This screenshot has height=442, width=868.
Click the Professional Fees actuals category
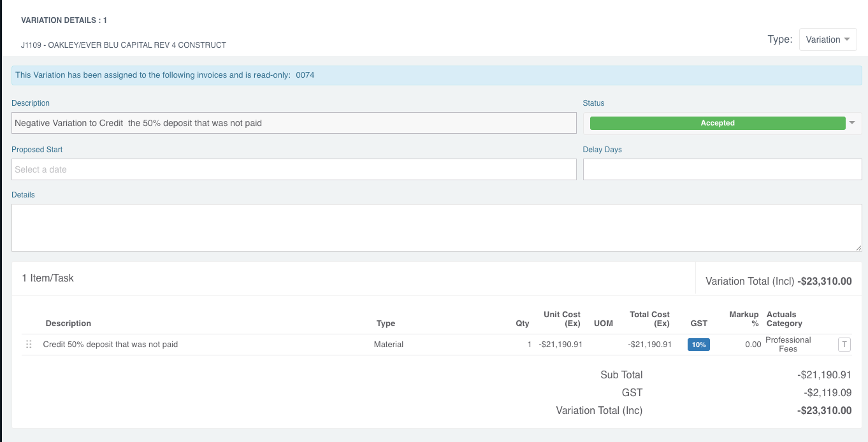point(788,345)
